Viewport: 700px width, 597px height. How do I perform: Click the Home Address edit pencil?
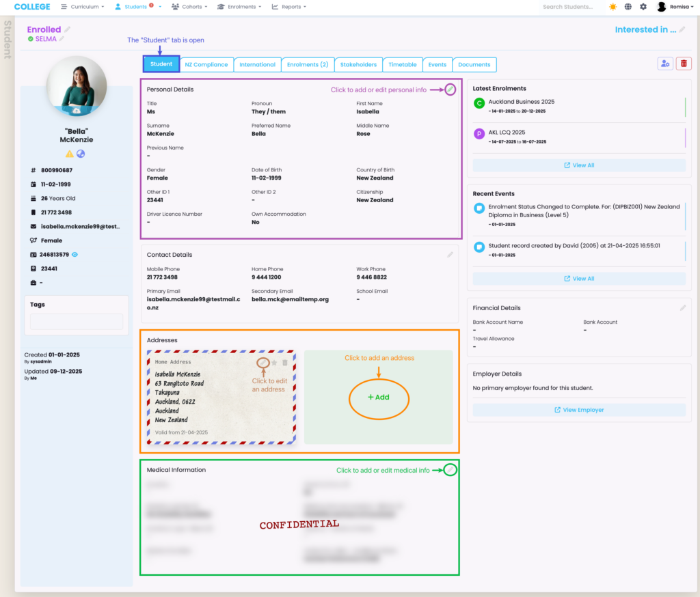(262, 363)
